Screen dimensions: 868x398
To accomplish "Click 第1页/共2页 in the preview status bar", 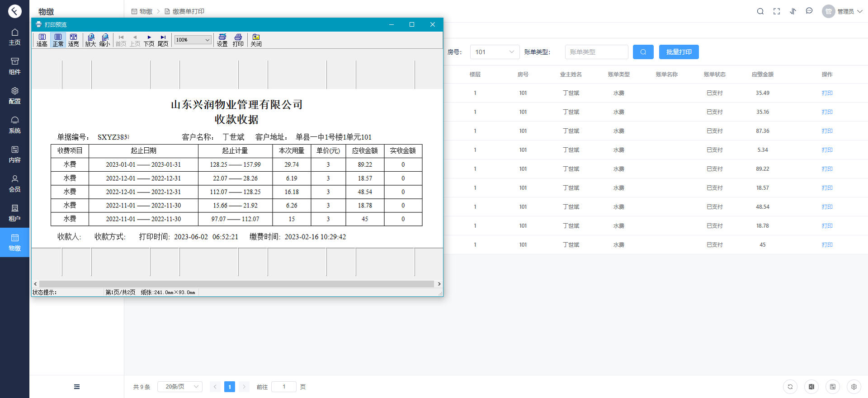I will click(120, 292).
